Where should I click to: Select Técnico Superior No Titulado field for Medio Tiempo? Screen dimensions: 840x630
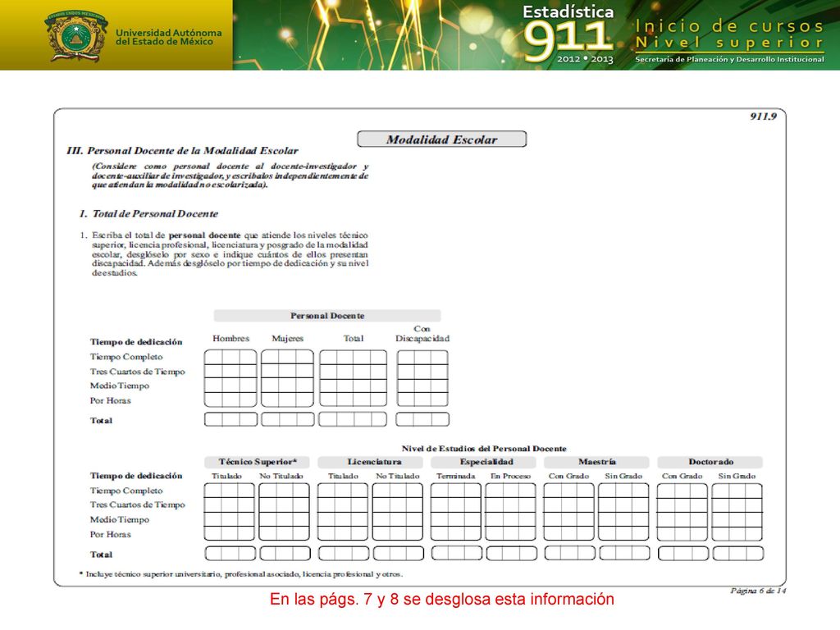click(x=285, y=518)
